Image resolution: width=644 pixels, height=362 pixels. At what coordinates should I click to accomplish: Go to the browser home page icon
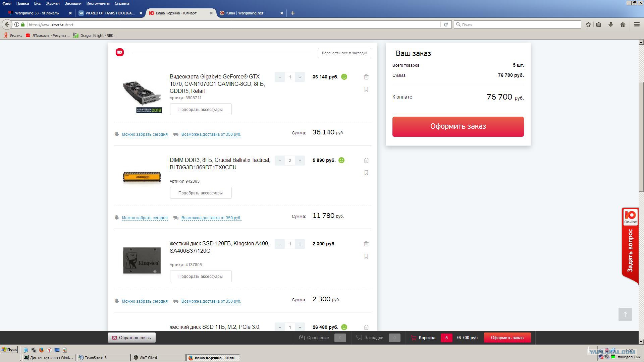coord(623,24)
